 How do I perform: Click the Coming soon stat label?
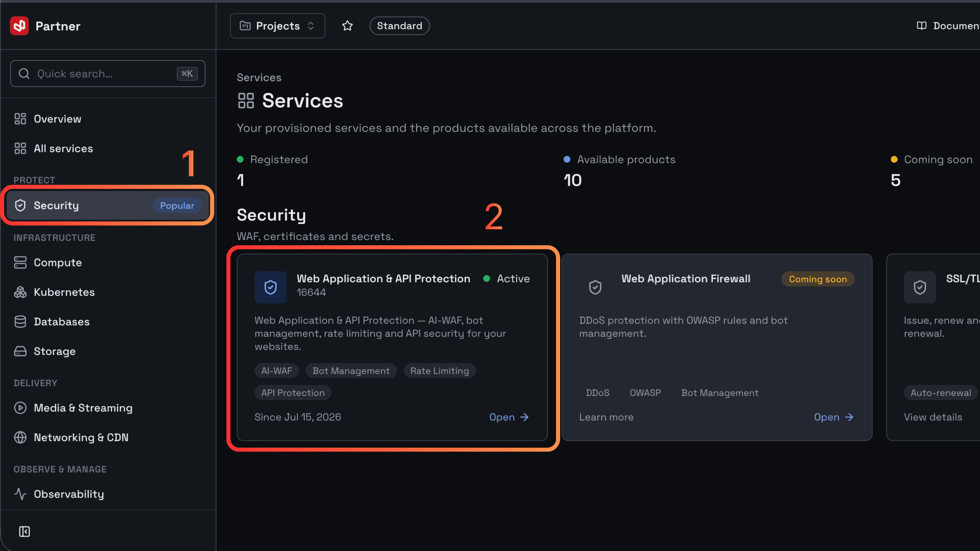coord(938,159)
